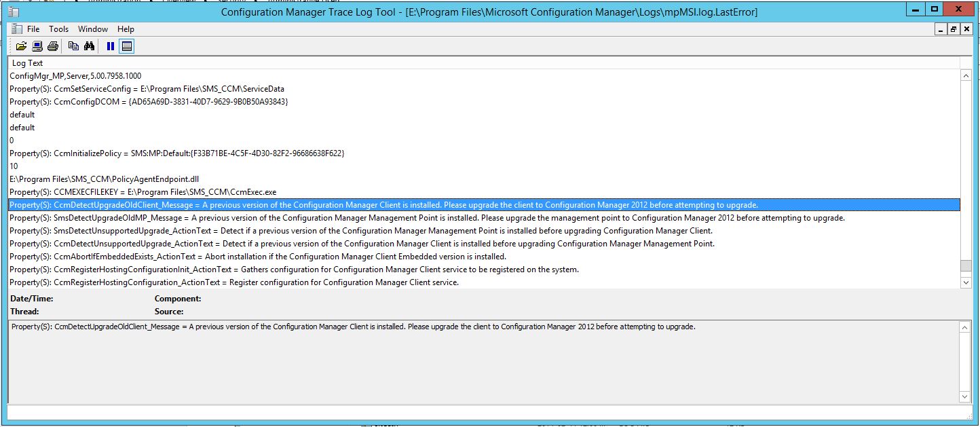Click the Open log file folder icon
The height and width of the screenshot is (427, 980).
pos(21,46)
